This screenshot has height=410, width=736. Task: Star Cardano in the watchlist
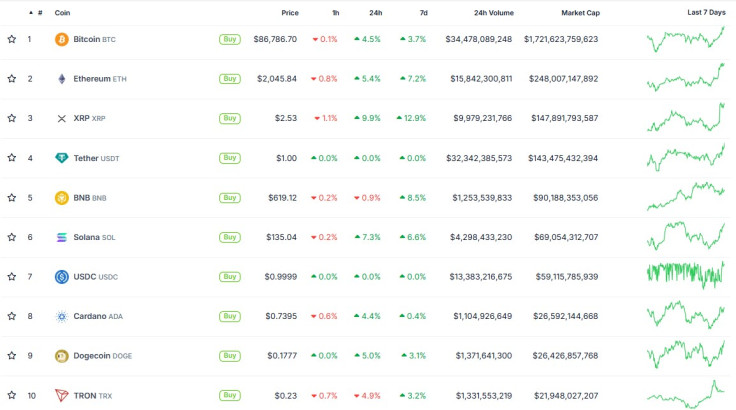point(12,316)
